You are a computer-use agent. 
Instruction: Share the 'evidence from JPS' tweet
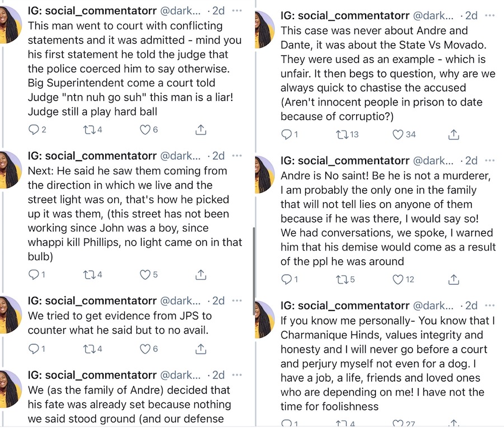tap(200, 348)
